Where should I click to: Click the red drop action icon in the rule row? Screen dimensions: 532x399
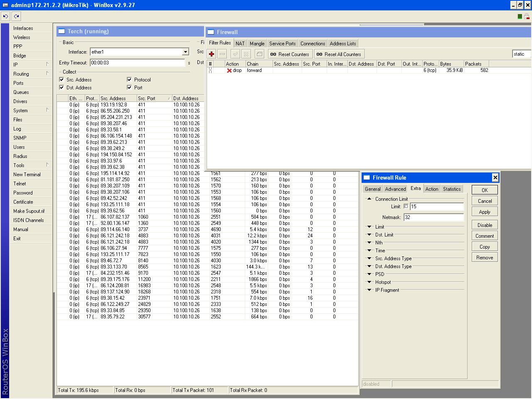(x=229, y=71)
